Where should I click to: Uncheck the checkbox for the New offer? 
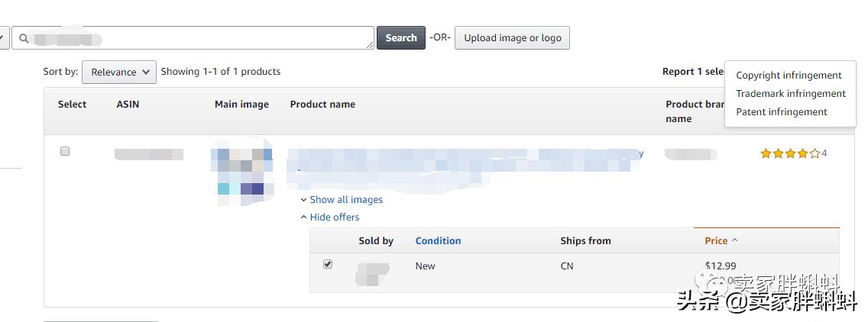tap(328, 264)
